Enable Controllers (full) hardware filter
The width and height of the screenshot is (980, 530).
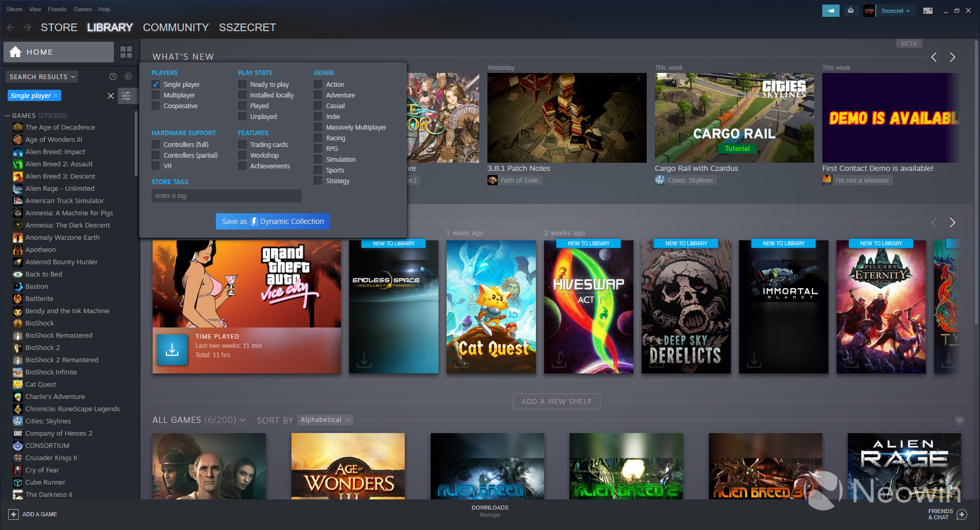coord(156,144)
